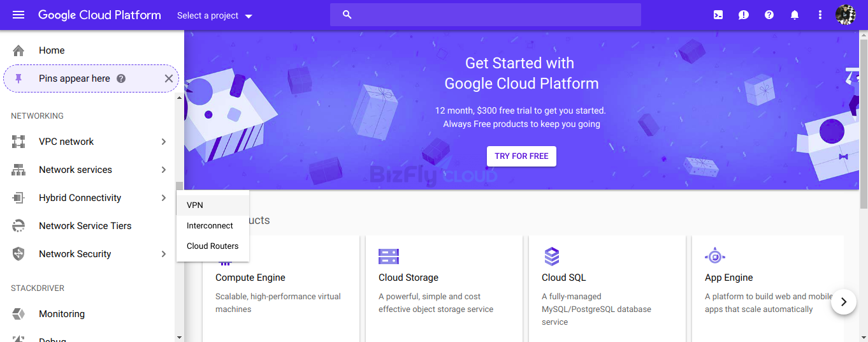Dismiss the Pins appear here hint
Viewport: 868px width, 342px height.
point(169,78)
